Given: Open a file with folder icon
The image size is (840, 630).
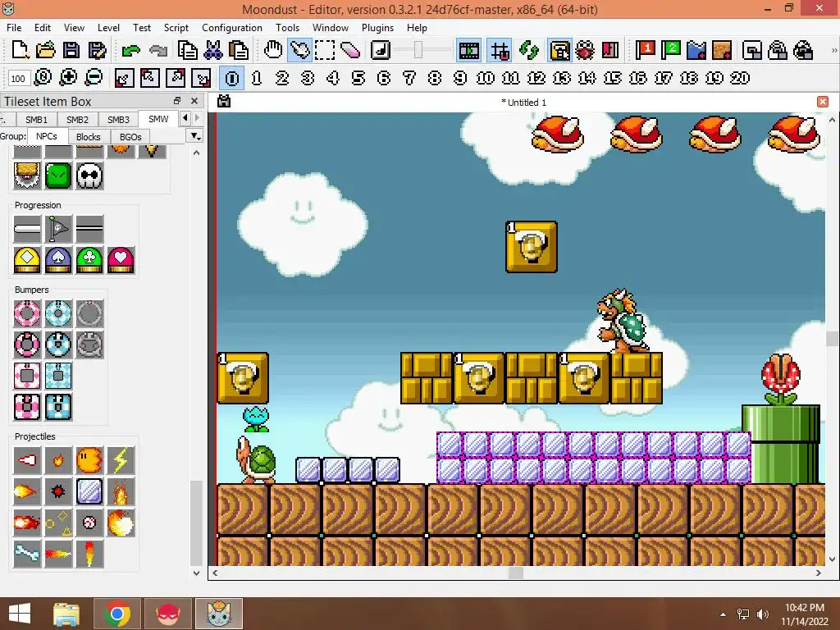Looking at the screenshot, I should pos(46,50).
